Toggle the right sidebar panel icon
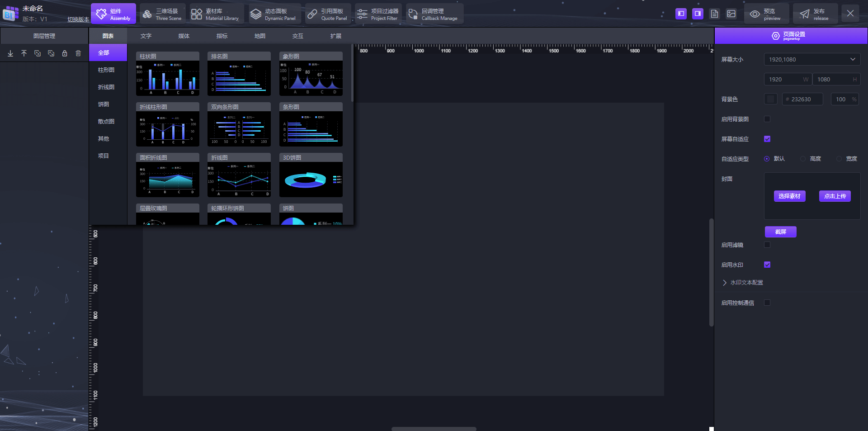Image resolution: width=868 pixels, height=431 pixels. [698, 14]
